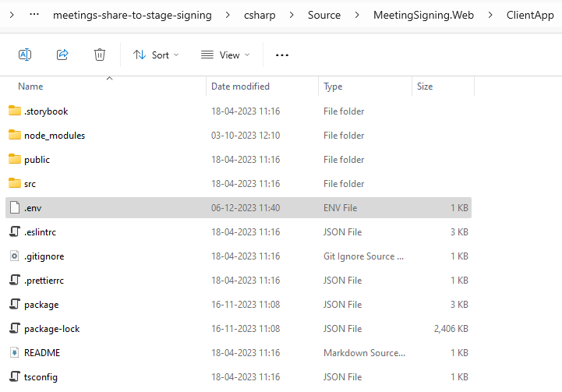Select the .storybook folder icon
The width and height of the screenshot is (562, 392).
15,111
